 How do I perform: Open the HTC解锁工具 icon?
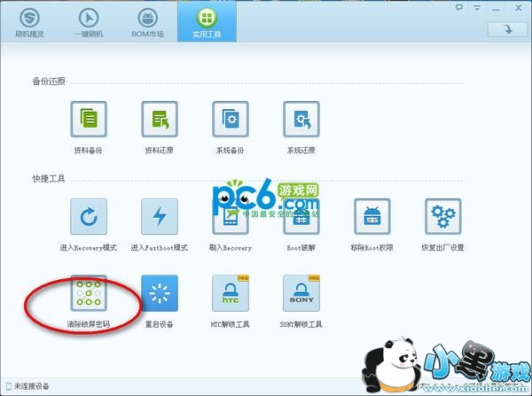coord(231,293)
